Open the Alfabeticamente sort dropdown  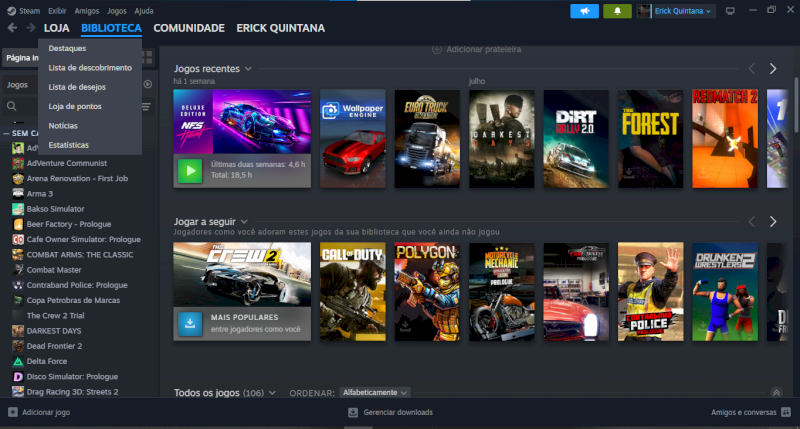(x=374, y=392)
